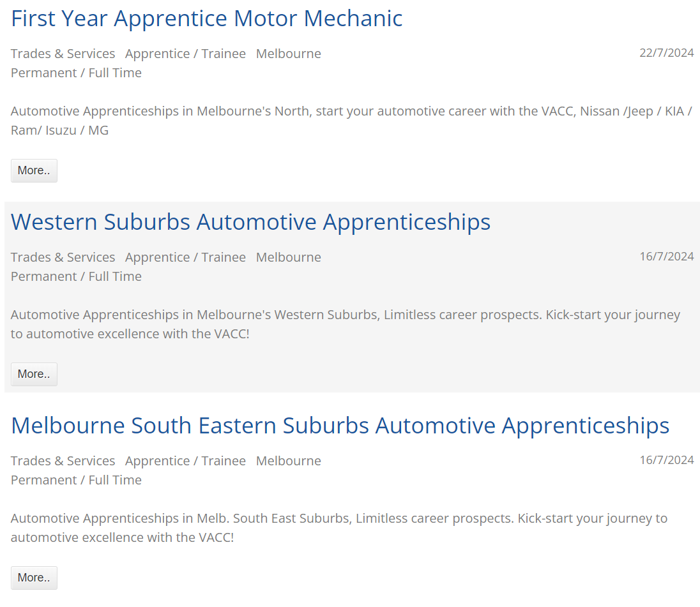Image resolution: width=700 pixels, height=607 pixels.
Task: Click Melbourne location in Western Suburbs listing
Action: tap(288, 257)
